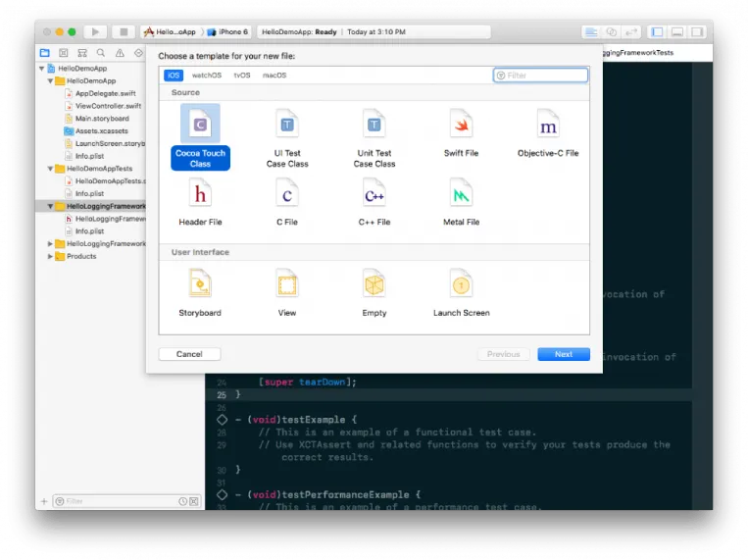Open AppDelegate.swift in navigator
Image resolution: width=748 pixels, height=560 pixels.
[x=106, y=93]
